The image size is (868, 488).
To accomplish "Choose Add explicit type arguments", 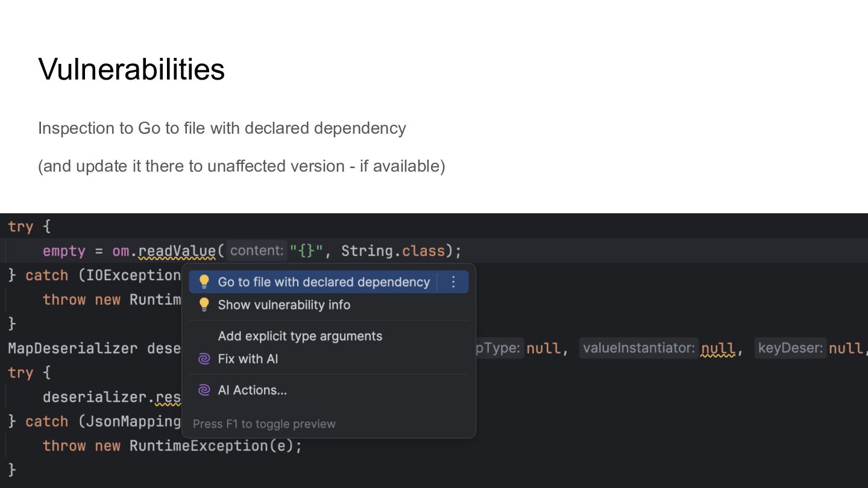I will (300, 336).
